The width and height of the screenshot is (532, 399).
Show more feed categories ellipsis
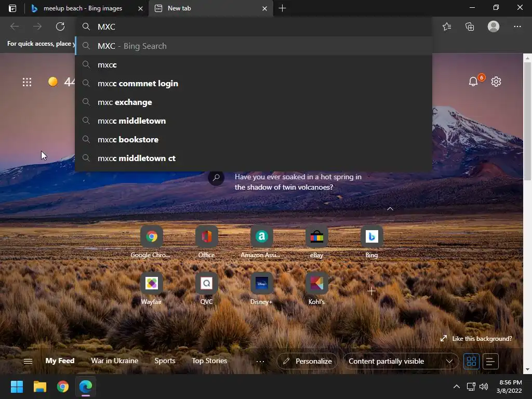[260, 362]
